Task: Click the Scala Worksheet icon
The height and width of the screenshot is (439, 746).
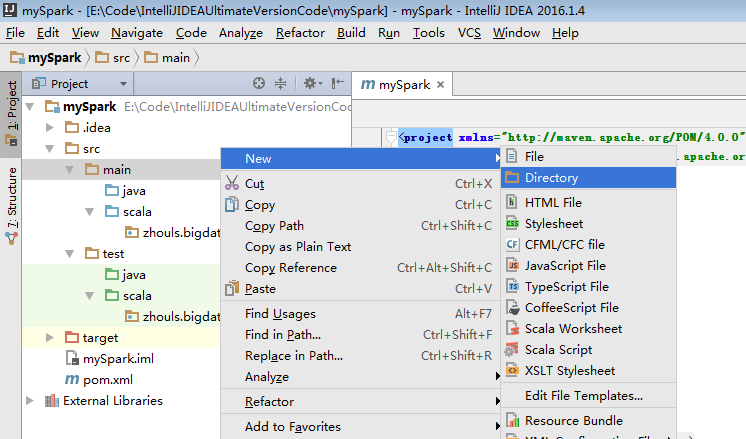Action: point(512,328)
